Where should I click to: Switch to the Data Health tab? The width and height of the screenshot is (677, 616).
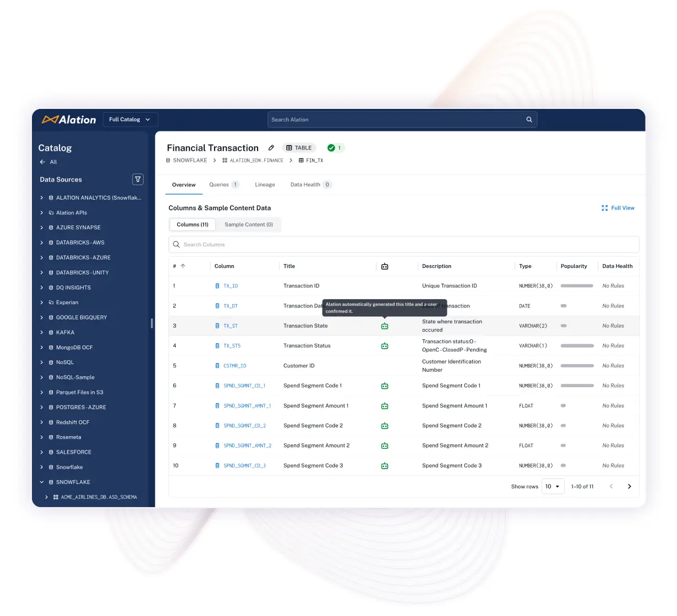311,185
